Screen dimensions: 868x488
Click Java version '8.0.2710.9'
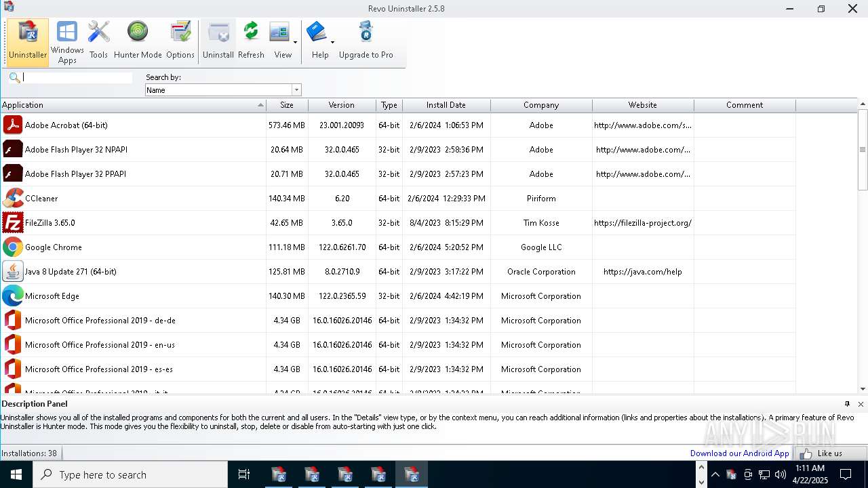[x=342, y=272]
